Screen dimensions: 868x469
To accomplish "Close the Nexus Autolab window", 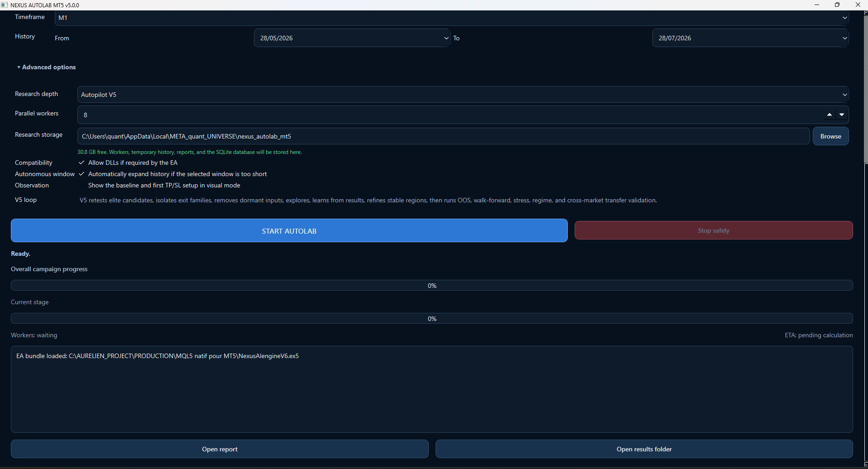I will 858,5.
